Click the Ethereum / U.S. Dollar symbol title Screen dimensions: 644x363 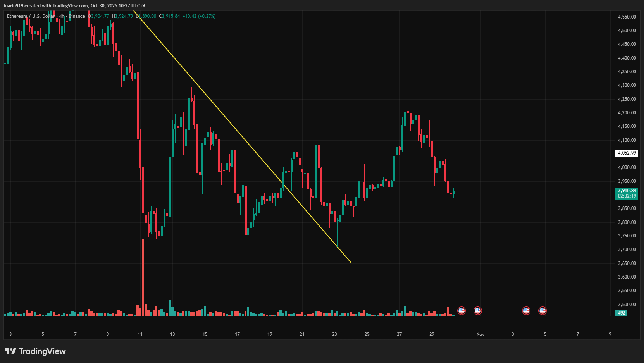(31, 16)
